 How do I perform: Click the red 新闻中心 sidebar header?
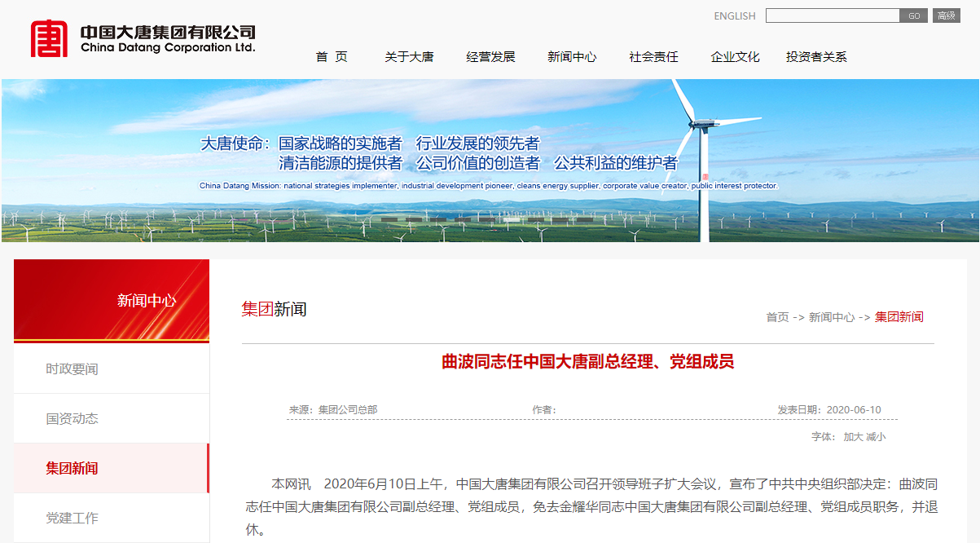(x=112, y=300)
